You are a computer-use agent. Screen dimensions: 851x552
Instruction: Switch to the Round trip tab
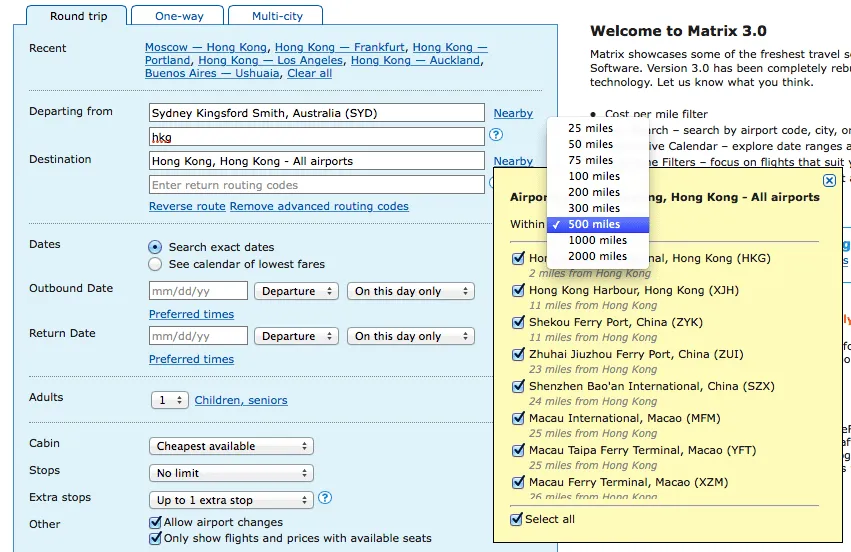point(79,16)
